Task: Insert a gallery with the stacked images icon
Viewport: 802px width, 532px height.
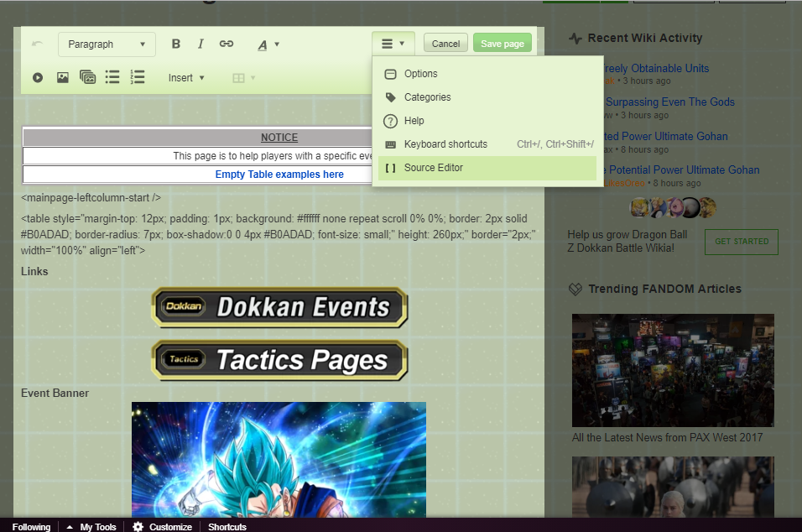Action: [87, 77]
